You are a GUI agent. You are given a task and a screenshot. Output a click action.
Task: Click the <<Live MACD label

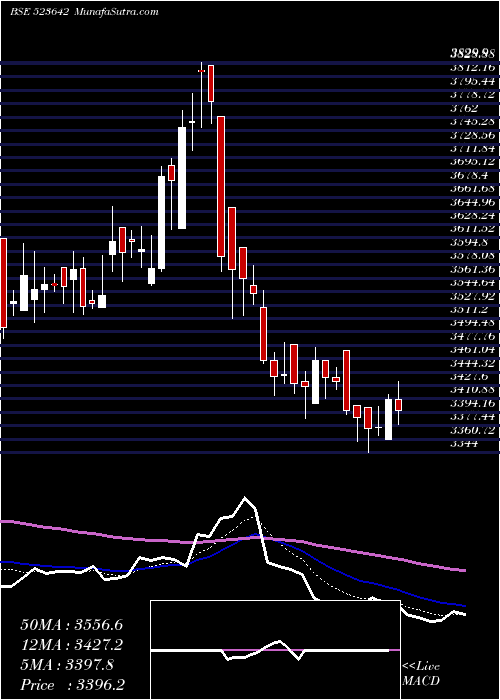(x=421, y=673)
